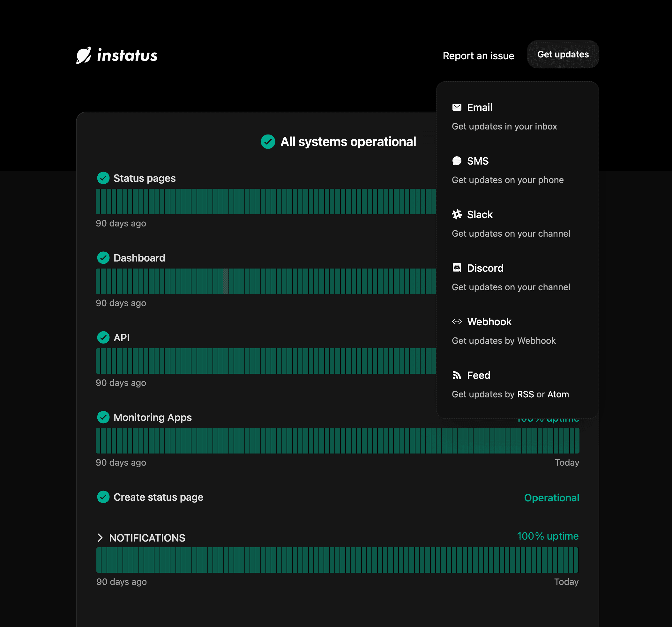Image resolution: width=672 pixels, height=627 pixels.
Task: Click the Create status page name
Action: tap(158, 497)
